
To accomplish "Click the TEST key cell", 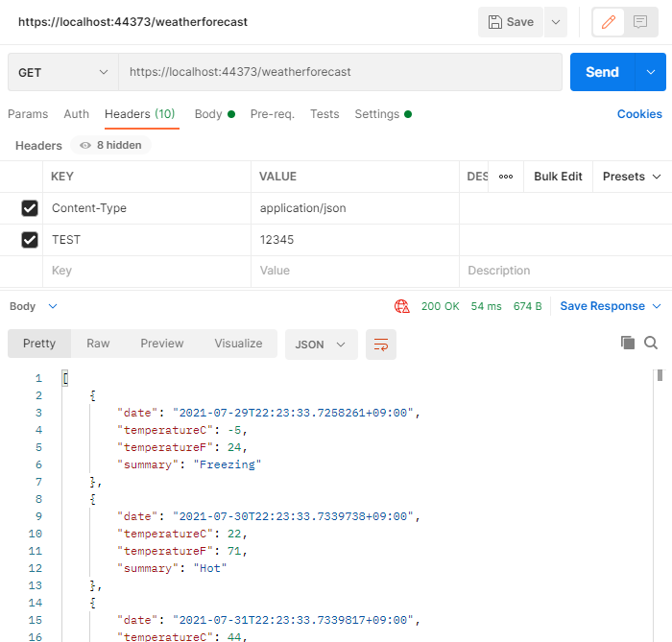I will coord(147,240).
